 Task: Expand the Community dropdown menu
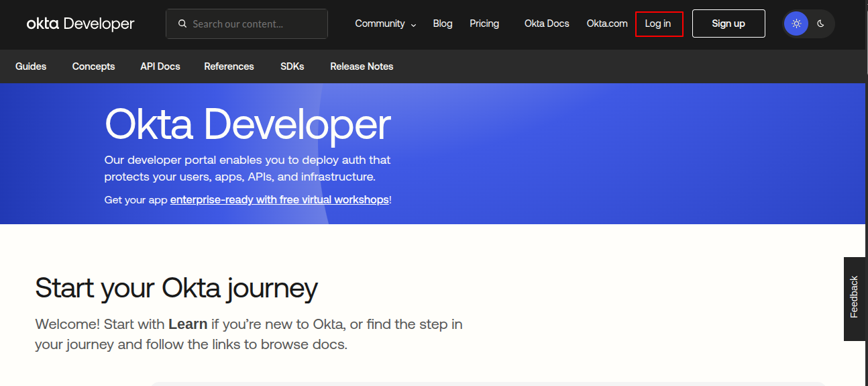coord(386,23)
